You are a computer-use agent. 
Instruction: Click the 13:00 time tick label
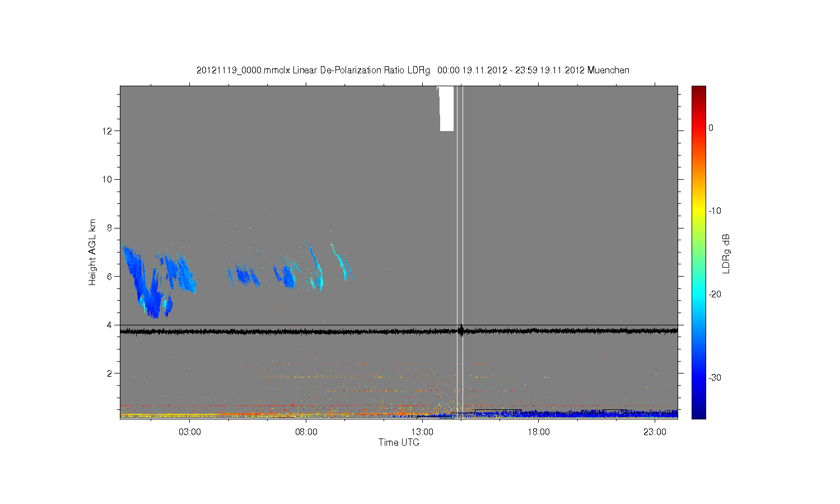pos(422,432)
